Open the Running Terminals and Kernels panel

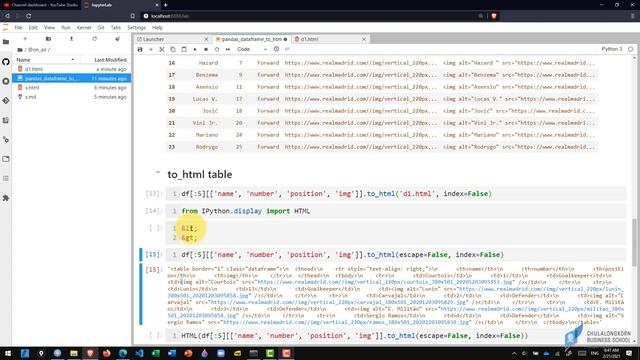[x=6, y=81]
